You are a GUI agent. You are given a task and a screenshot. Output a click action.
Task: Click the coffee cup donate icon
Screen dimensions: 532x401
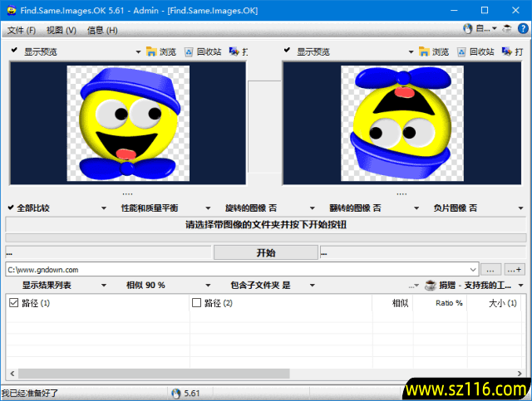431,286
